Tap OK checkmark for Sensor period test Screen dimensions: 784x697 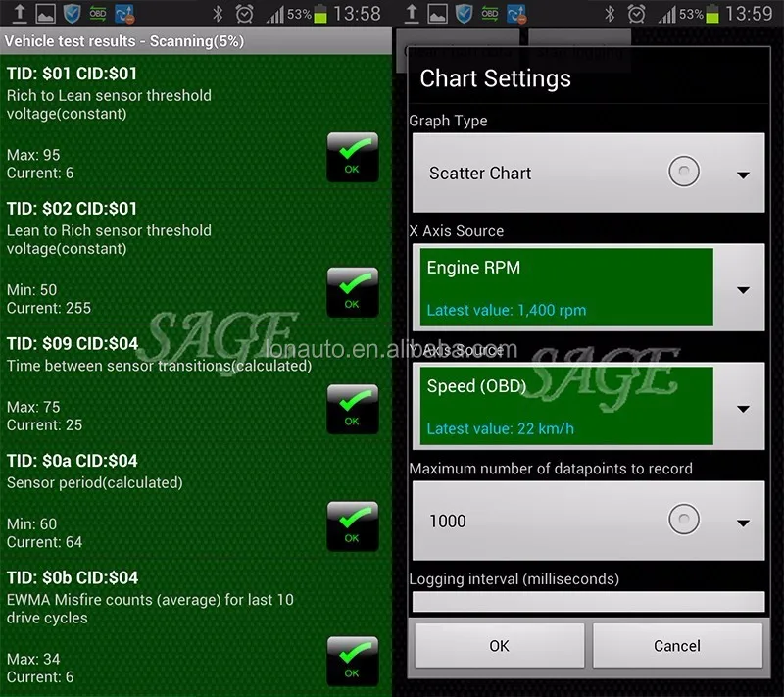tap(352, 525)
